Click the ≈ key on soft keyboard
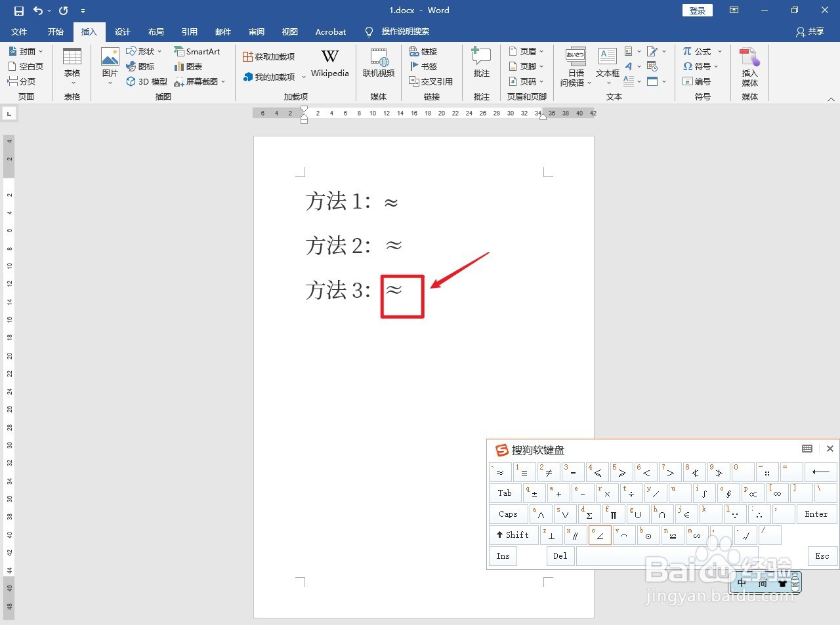 [500, 472]
